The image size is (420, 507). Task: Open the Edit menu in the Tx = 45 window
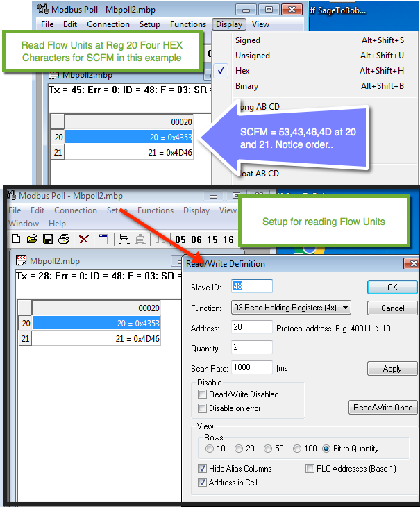click(70, 24)
